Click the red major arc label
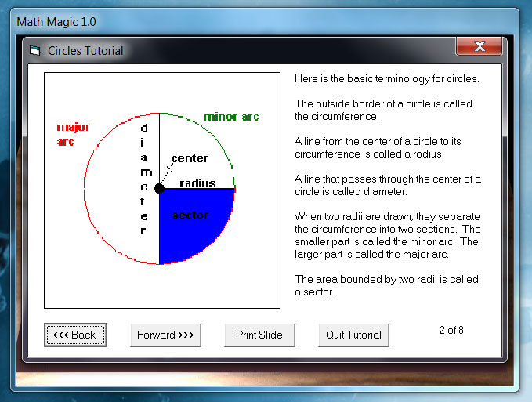This screenshot has height=402, width=532. coord(73,134)
